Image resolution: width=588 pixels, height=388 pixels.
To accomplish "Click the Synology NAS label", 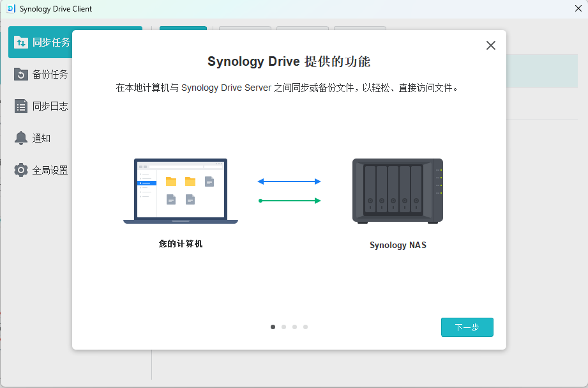I will (398, 245).
